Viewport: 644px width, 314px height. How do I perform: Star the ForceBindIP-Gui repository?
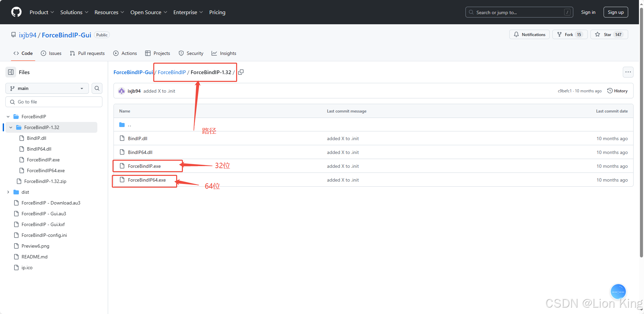609,35
